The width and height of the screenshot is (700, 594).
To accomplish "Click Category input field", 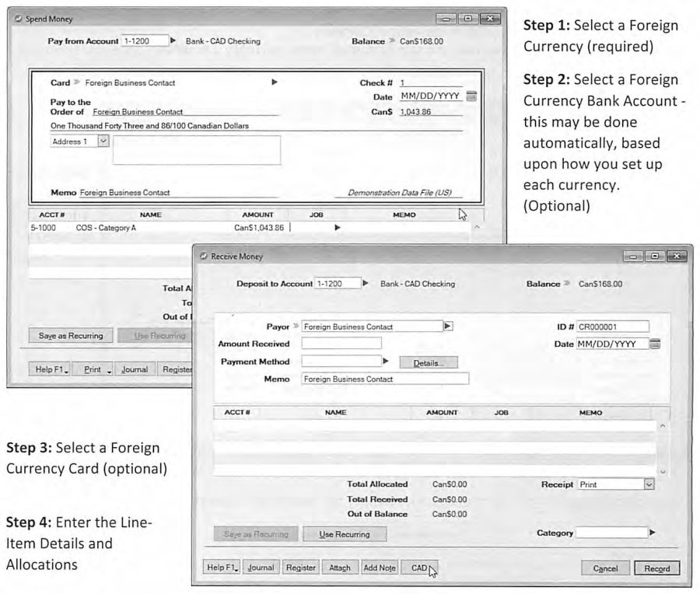I will 611,533.
